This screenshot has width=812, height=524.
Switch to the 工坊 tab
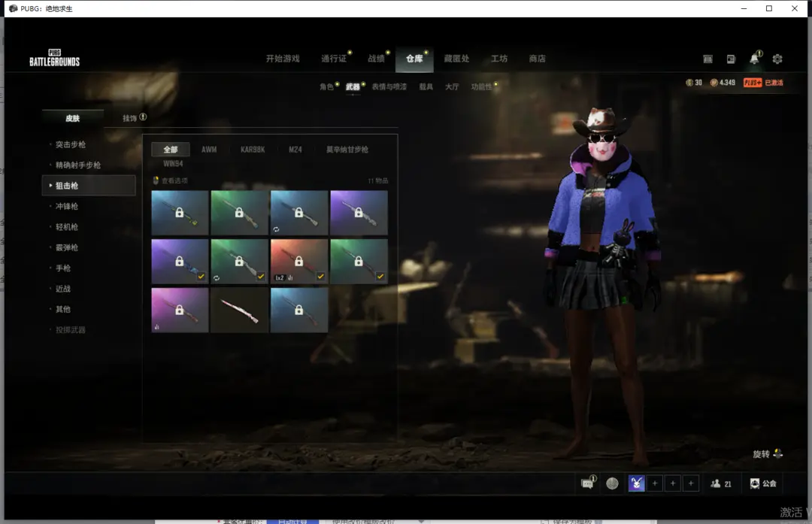coord(499,59)
